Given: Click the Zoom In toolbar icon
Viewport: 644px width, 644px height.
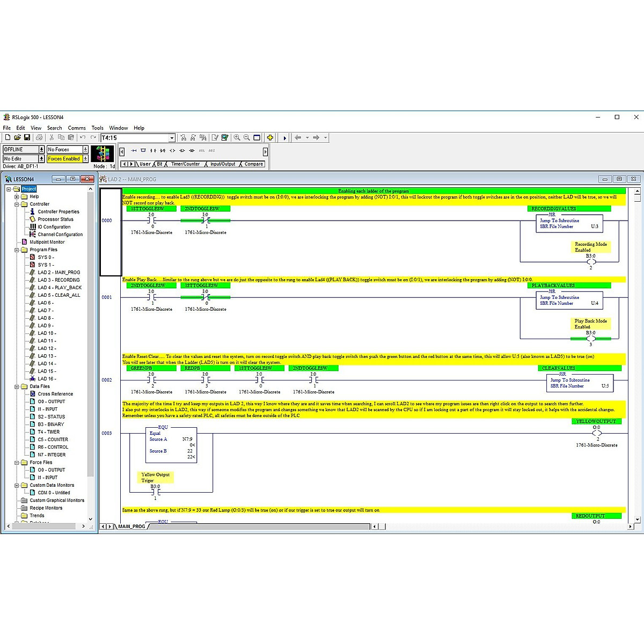Looking at the screenshot, I should click(x=237, y=138).
